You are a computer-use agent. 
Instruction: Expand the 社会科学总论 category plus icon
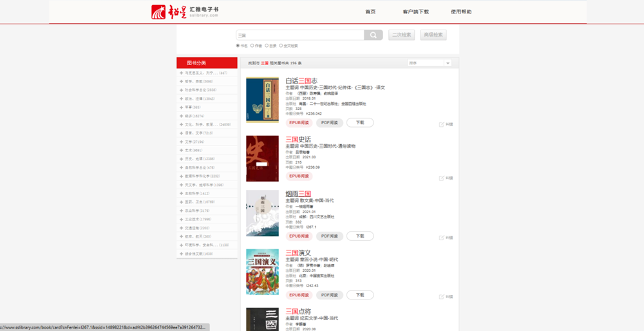tap(181, 90)
